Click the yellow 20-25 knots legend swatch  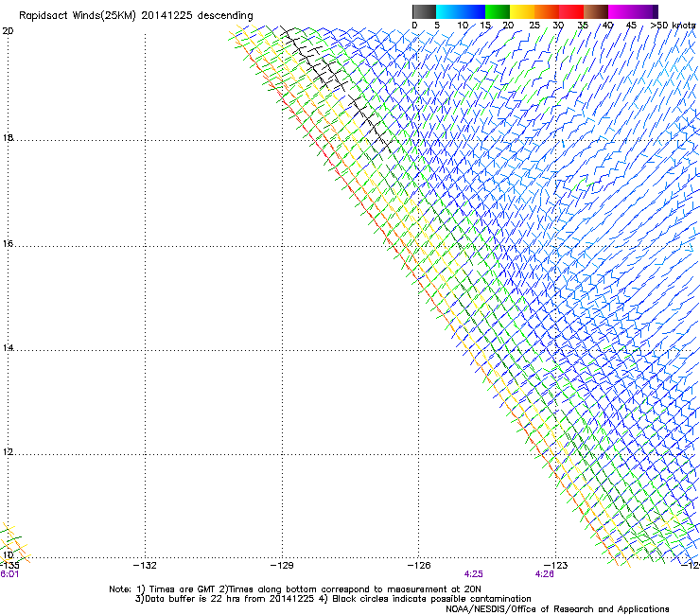point(522,11)
